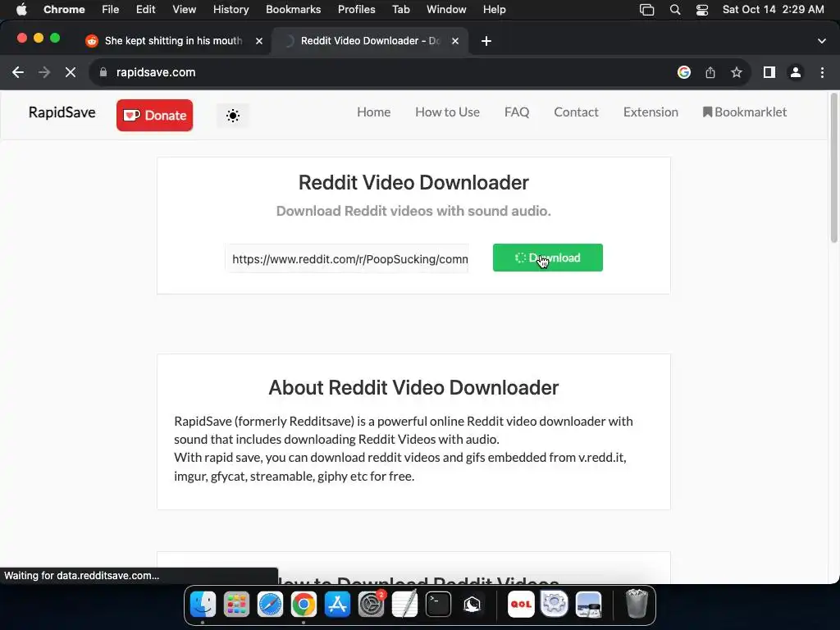Open App Store from the Dock
The height and width of the screenshot is (630, 840).
point(337,605)
